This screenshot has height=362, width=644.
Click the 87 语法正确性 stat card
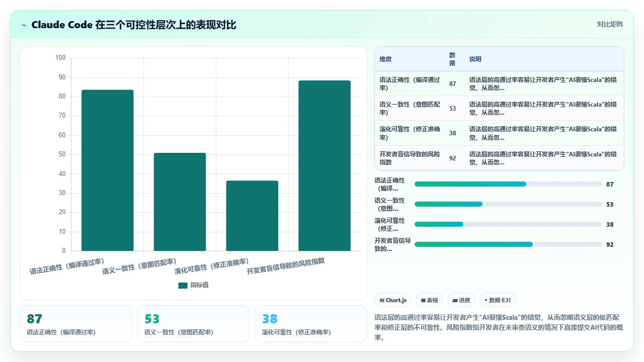76,324
